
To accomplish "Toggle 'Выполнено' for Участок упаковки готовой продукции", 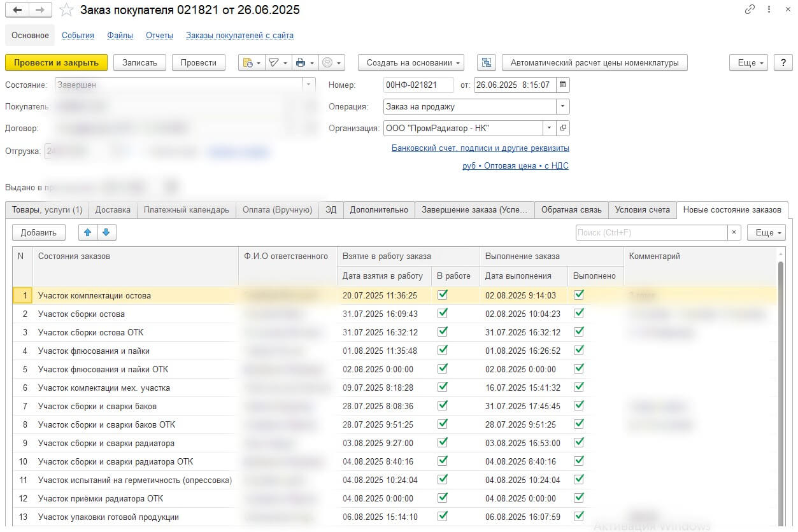I will (x=579, y=516).
